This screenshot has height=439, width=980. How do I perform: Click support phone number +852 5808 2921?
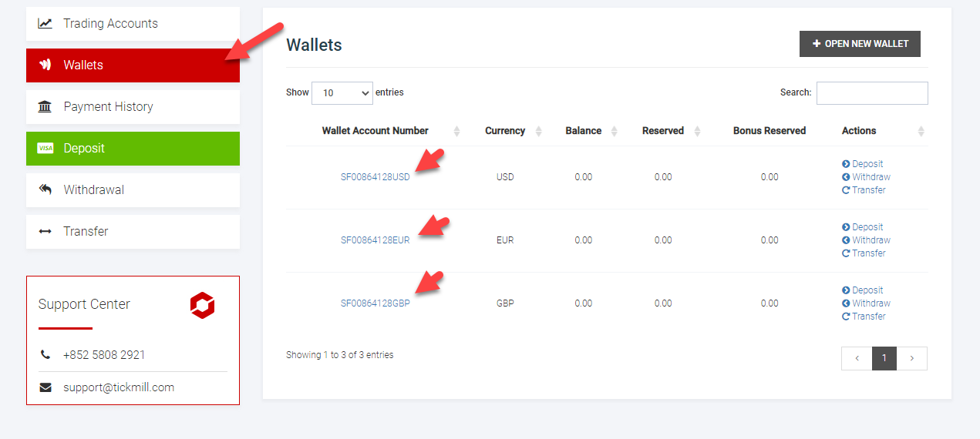[x=104, y=355]
